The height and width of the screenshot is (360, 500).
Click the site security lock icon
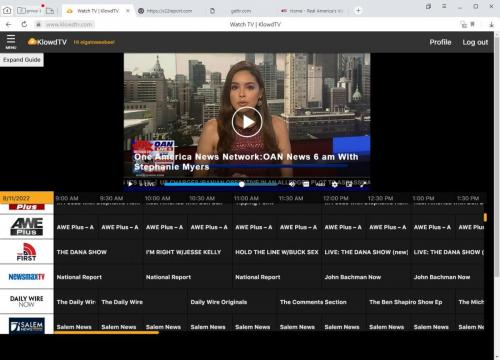point(39,24)
